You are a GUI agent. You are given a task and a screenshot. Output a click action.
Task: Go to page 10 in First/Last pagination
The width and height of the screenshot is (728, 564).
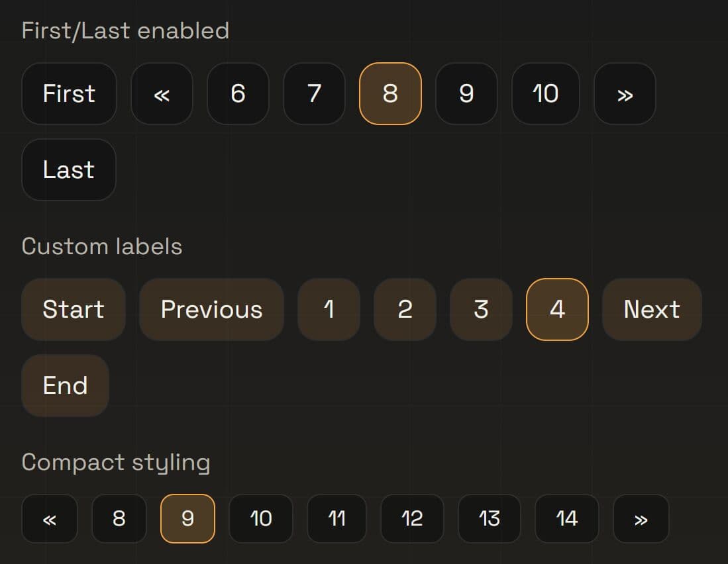[x=545, y=94]
